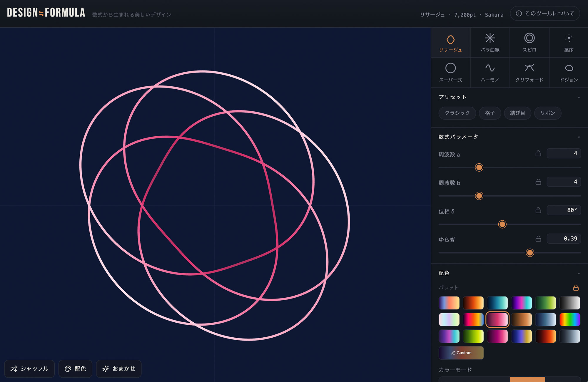Viewport: 588px width, 382px height.
Task: Click the 周波数 b value field
Action: [x=564, y=182]
